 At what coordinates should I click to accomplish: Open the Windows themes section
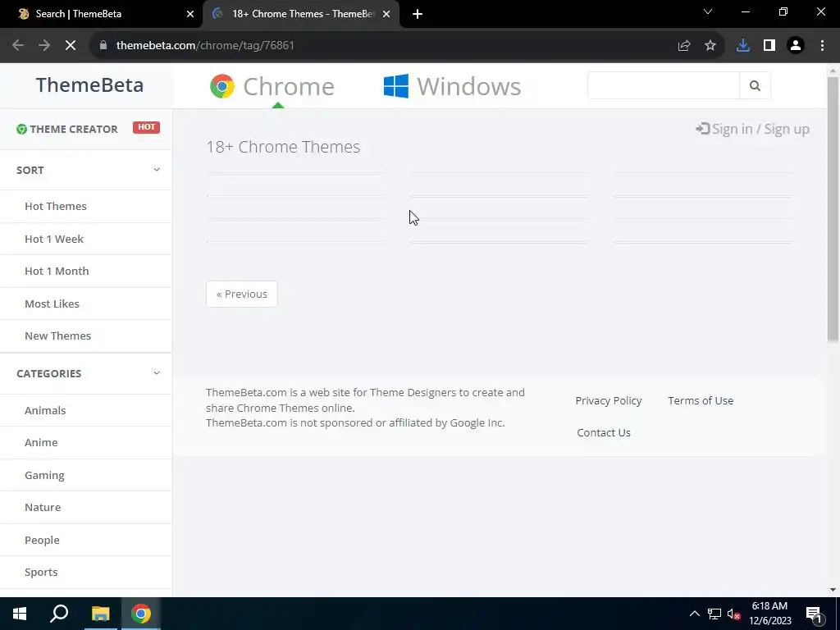(468, 86)
